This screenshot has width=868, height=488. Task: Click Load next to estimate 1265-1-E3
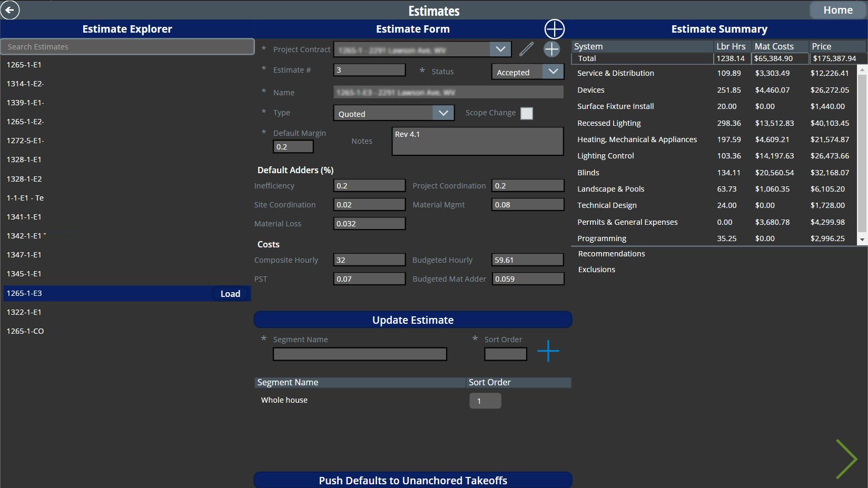pos(230,293)
